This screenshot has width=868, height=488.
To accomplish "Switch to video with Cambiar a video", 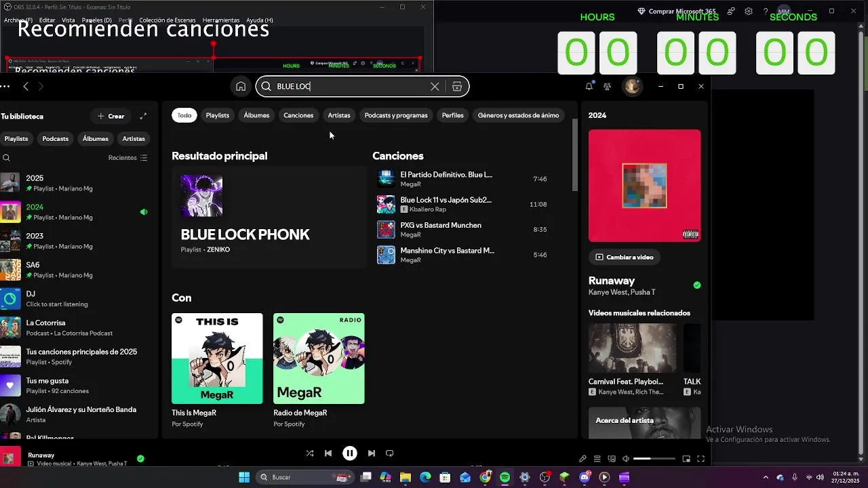I will (x=625, y=257).
